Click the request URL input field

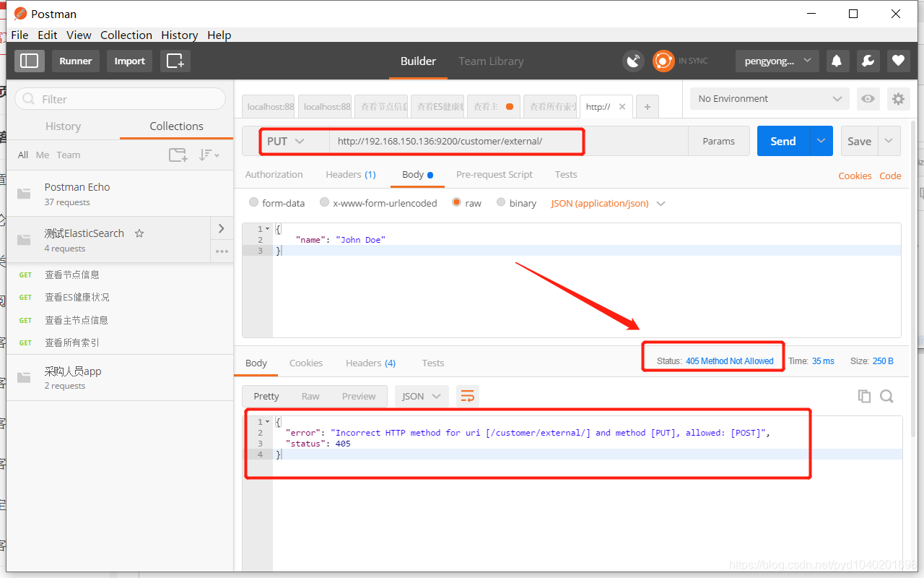[x=508, y=141]
